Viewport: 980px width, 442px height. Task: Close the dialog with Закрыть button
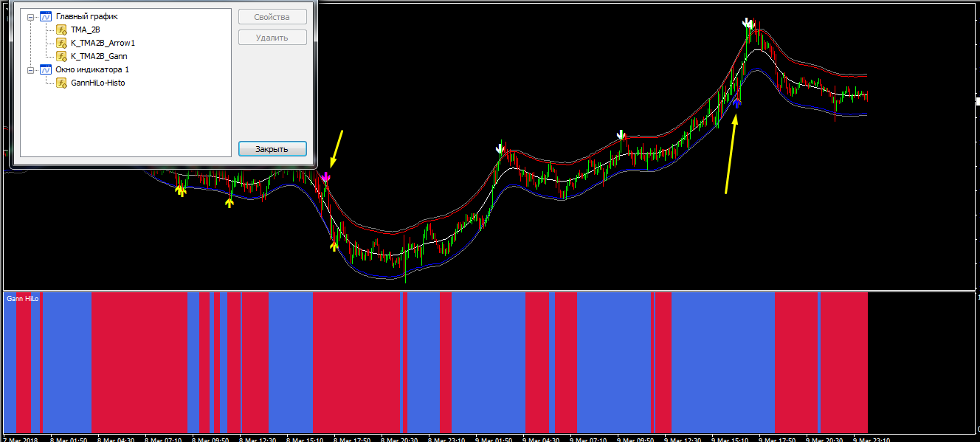pos(272,149)
